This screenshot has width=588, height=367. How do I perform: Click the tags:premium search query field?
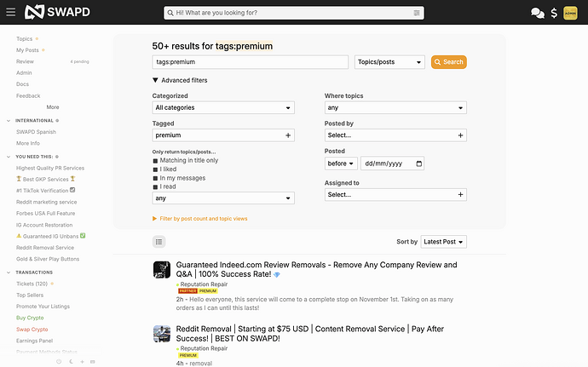[x=251, y=62]
